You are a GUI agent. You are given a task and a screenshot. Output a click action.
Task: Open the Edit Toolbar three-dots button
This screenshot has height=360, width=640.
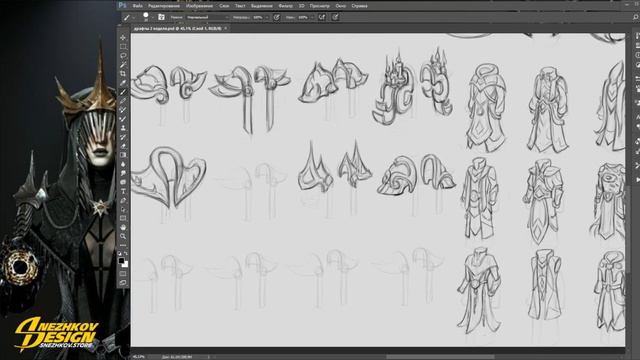coord(123,245)
